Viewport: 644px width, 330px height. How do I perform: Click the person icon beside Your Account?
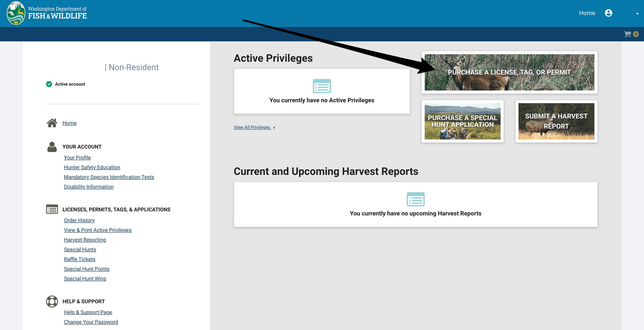tap(52, 147)
